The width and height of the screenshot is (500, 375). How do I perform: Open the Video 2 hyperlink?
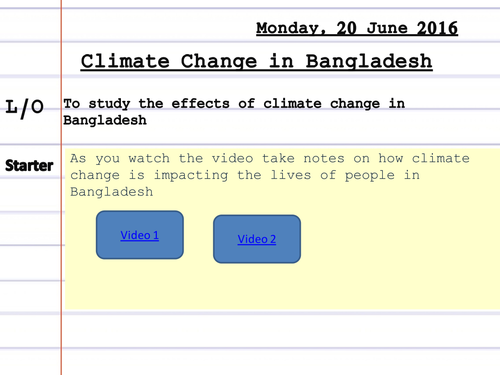257,239
